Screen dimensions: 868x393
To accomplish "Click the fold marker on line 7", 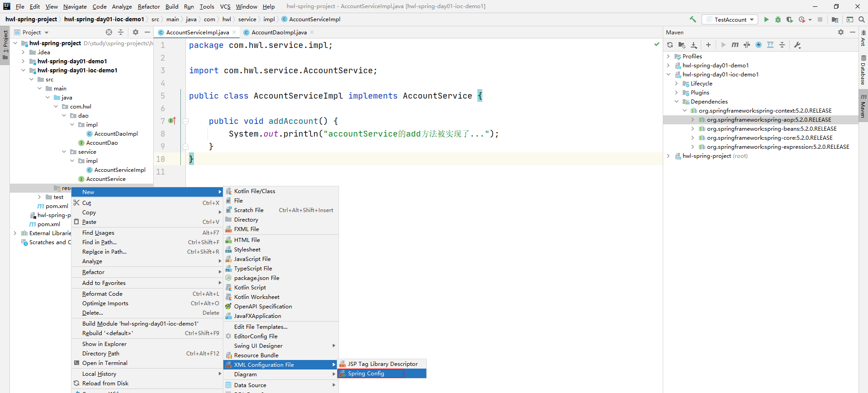I will coord(185,121).
